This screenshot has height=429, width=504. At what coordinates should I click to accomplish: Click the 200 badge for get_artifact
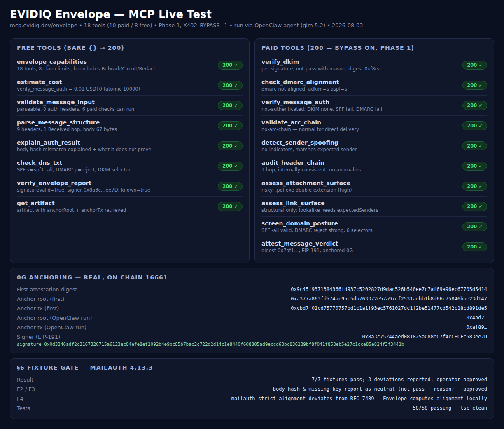tap(230, 206)
